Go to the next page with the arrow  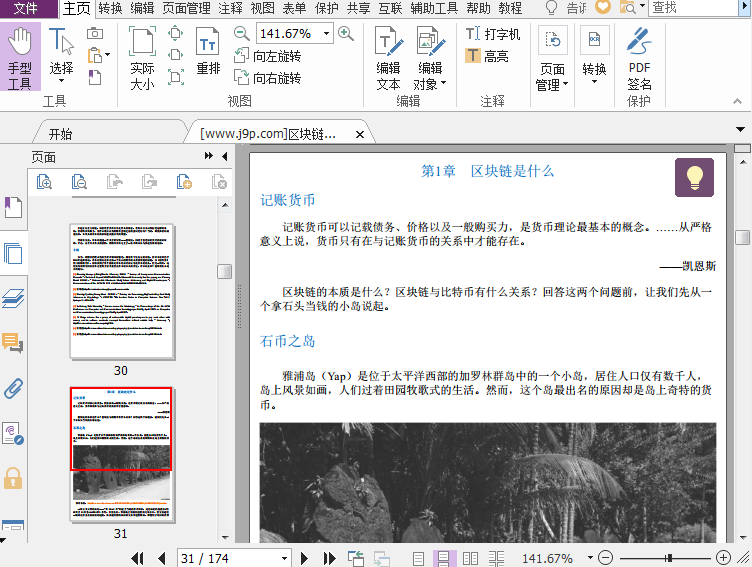click(304, 558)
